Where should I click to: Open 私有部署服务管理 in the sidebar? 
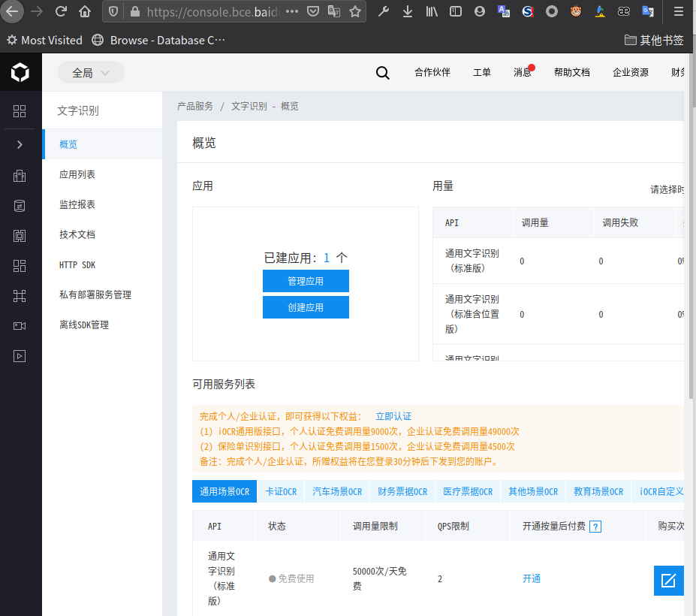pyautogui.click(x=102, y=294)
